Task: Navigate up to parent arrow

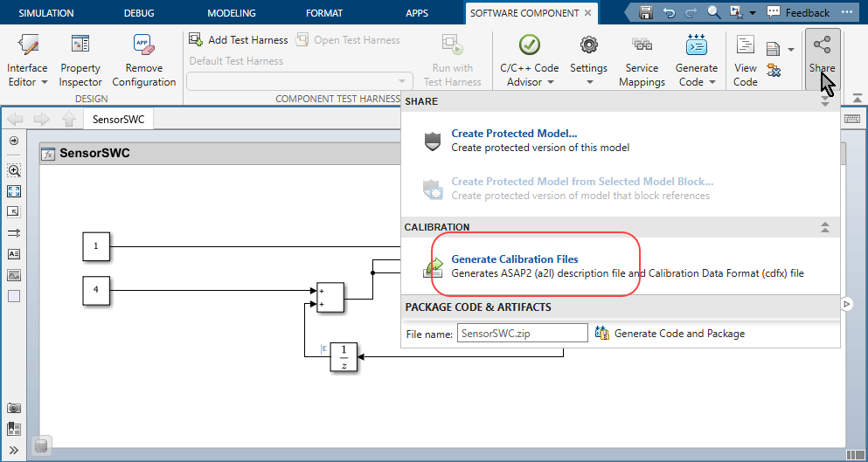Action: pos(69,119)
